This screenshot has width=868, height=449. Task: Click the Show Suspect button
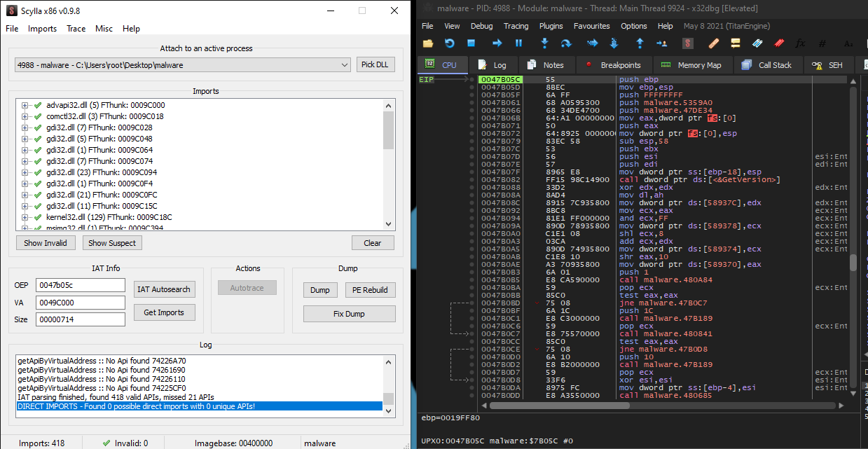(x=112, y=243)
